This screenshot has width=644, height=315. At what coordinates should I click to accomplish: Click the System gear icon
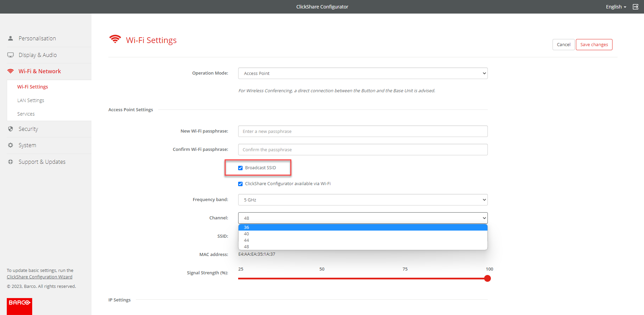point(11,145)
